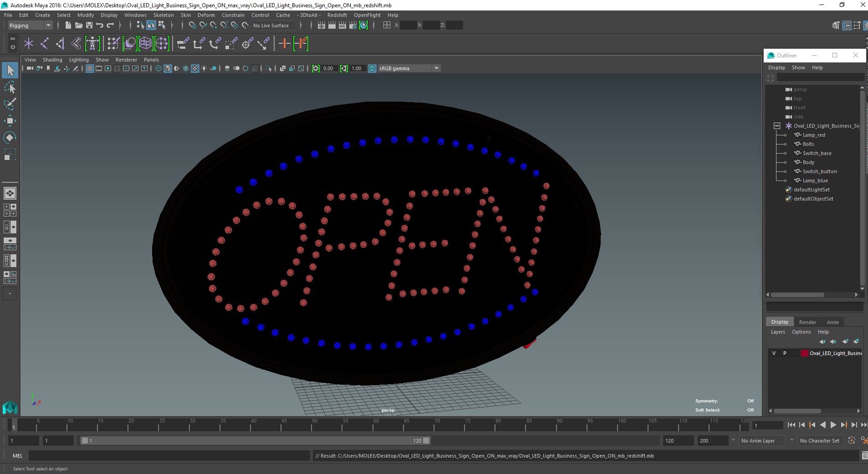Image resolution: width=868 pixels, height=474 pixels.
Task: Open the Outliner Show menu
Action: point(798,67)
